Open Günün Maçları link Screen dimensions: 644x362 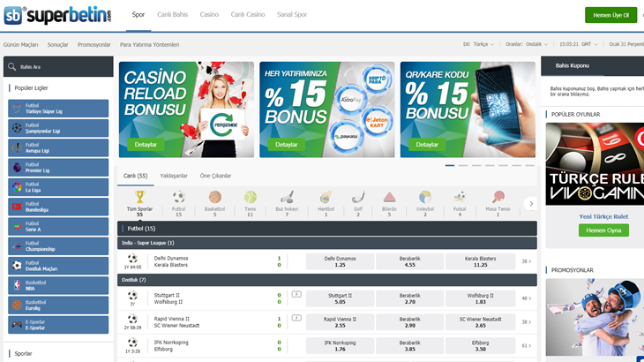(21, 45)
